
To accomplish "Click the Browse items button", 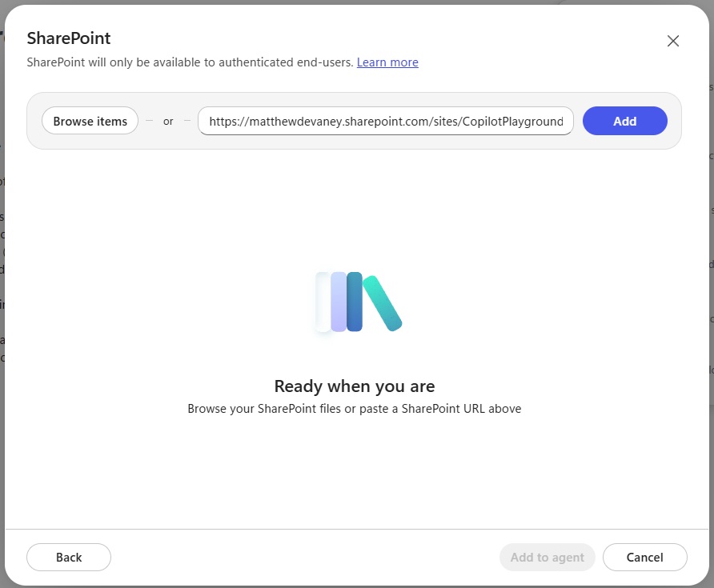I will (90, 121).
